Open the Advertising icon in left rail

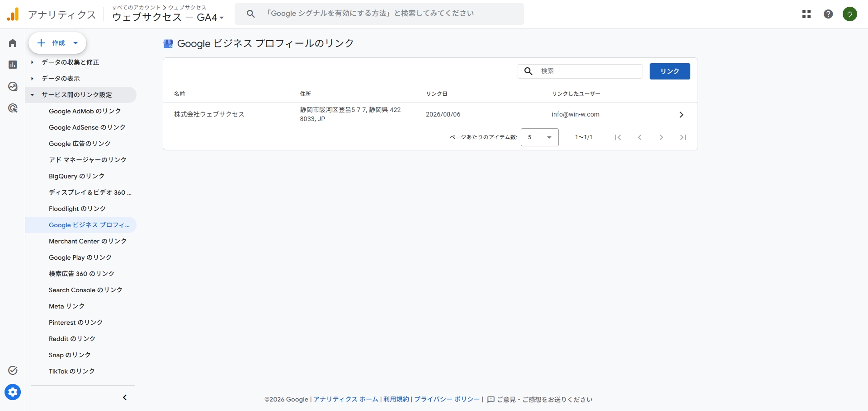click(x=13, y=108)
